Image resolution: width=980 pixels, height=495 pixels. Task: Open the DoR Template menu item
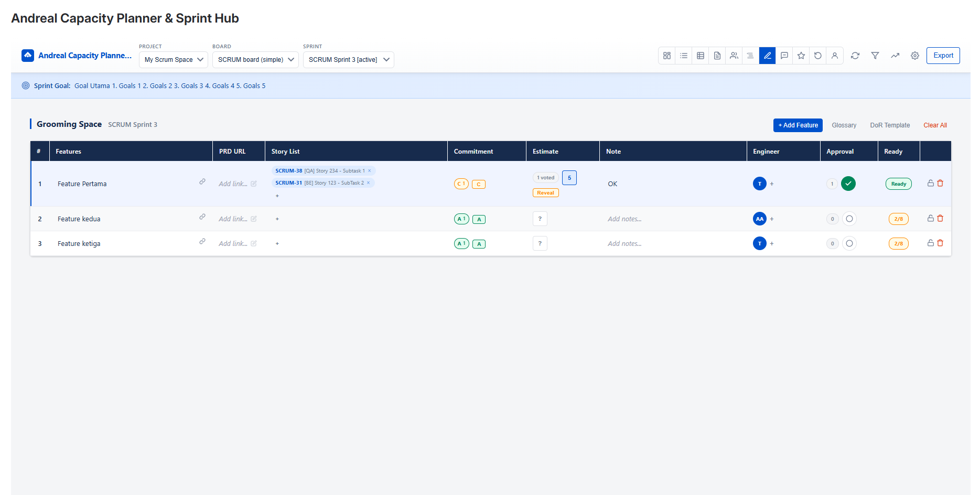coord(890,125)
